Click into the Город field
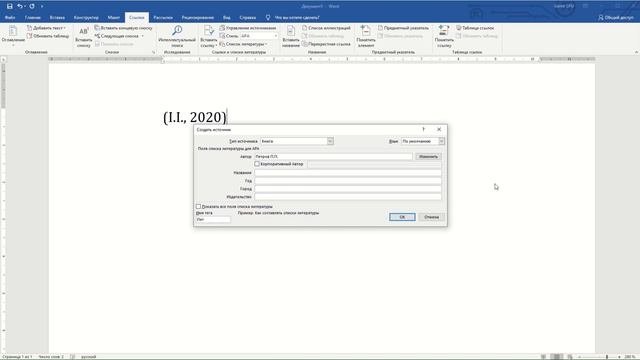Viewport: 640px width, 360px height. point(348,189)
